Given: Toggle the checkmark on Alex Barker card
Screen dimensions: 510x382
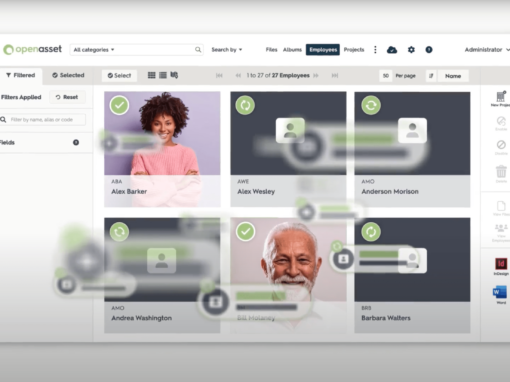Looking at the screenshot, I should coord(119,105).
